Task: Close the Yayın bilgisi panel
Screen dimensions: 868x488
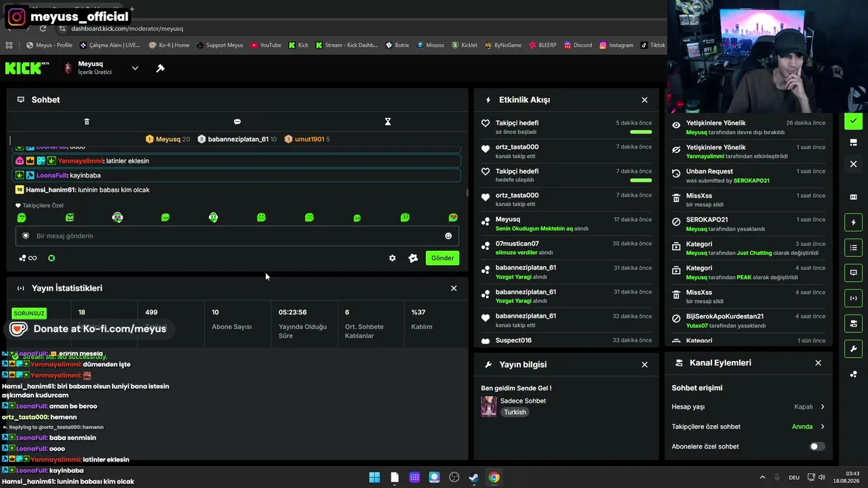Action: (644, 365)
